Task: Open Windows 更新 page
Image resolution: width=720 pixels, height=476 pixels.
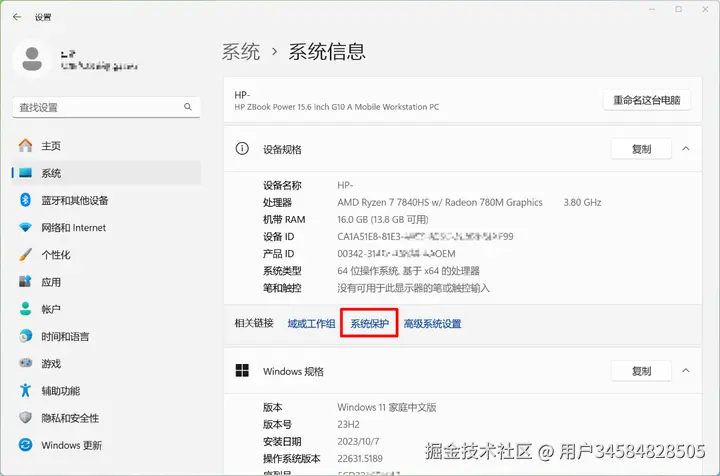Action: (106, 445)
